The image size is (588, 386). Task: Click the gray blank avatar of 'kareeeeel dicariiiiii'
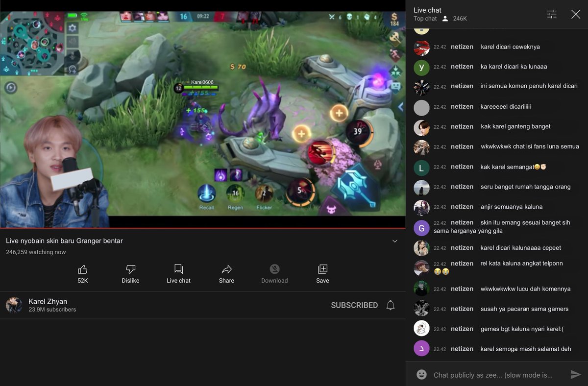(421, 108)
